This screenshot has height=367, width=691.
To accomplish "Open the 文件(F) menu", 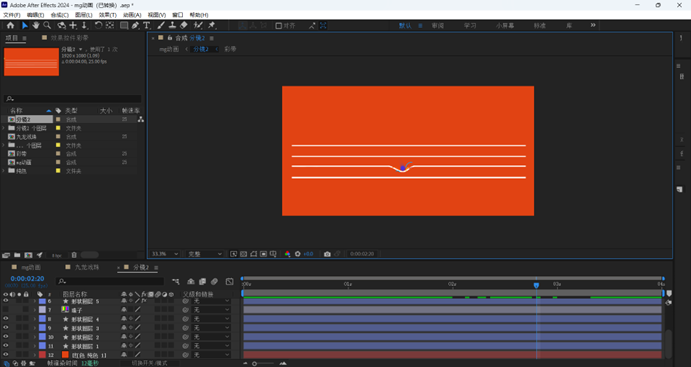I will (12, 15).
